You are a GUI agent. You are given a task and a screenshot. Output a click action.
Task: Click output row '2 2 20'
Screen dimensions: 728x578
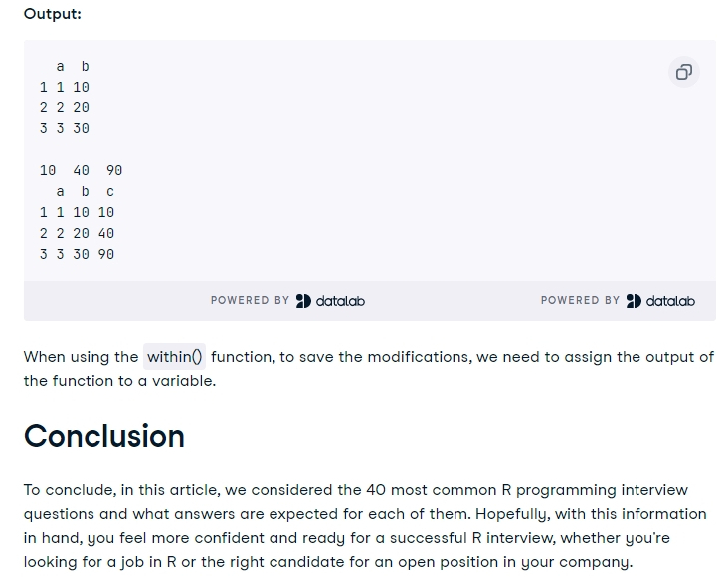pyautogui.click(x=65, y=107)
